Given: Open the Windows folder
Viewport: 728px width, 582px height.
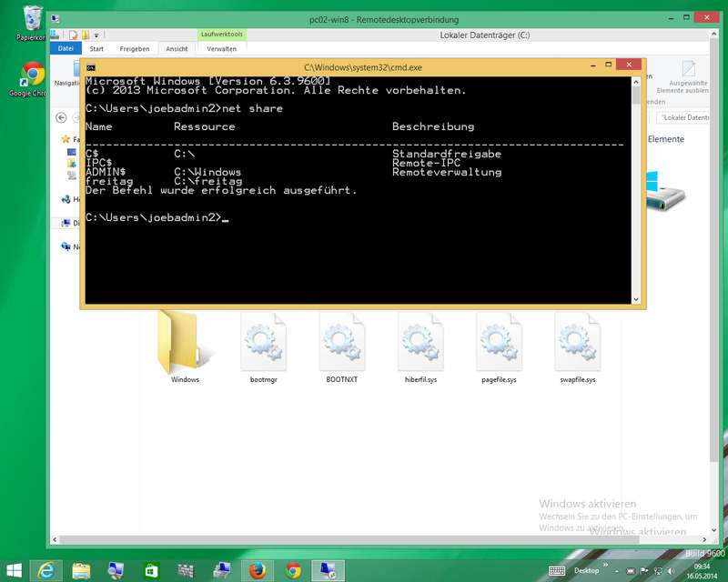Looking at the screenshot, I should pos(185,346).
